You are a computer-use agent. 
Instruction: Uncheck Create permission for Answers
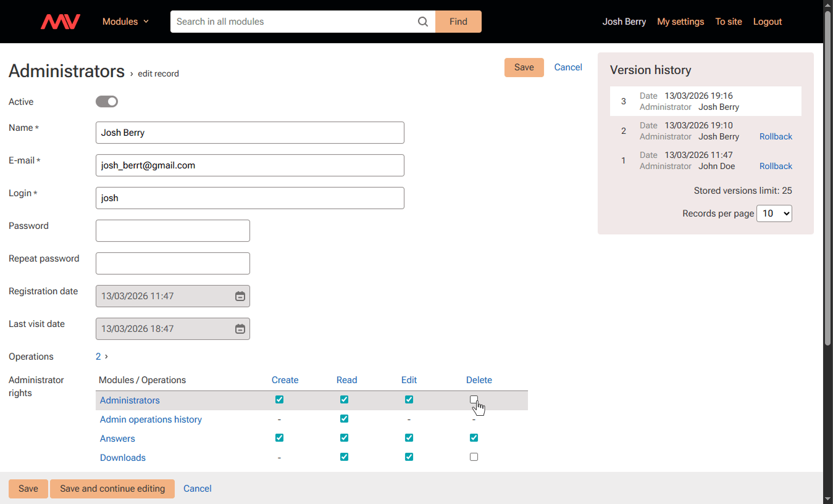click(x=279, y=438)
